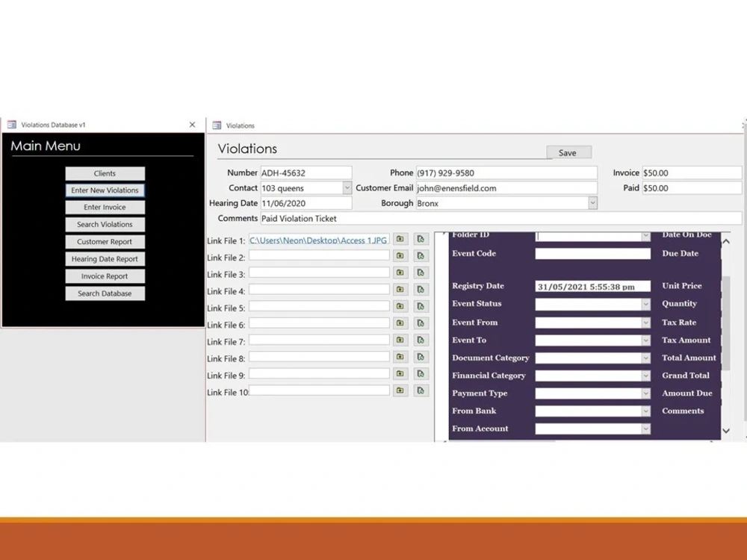Click the Hearing Date field 11/06/2020
Viewport: 747px width, 560px height.
(306, 203)
